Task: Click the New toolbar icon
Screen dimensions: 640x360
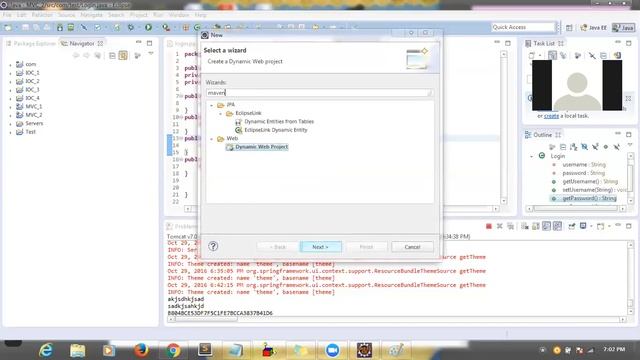Action: point(8,27)
